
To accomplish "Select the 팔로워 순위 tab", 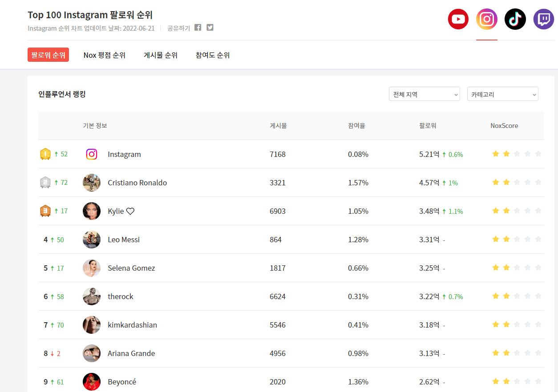I will tap(48, 55).
